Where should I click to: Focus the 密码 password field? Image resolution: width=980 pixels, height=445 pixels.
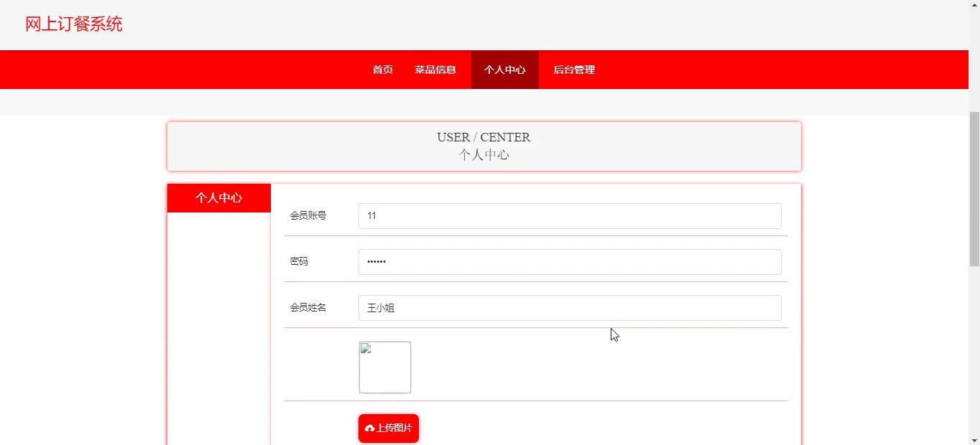point(570,262)
